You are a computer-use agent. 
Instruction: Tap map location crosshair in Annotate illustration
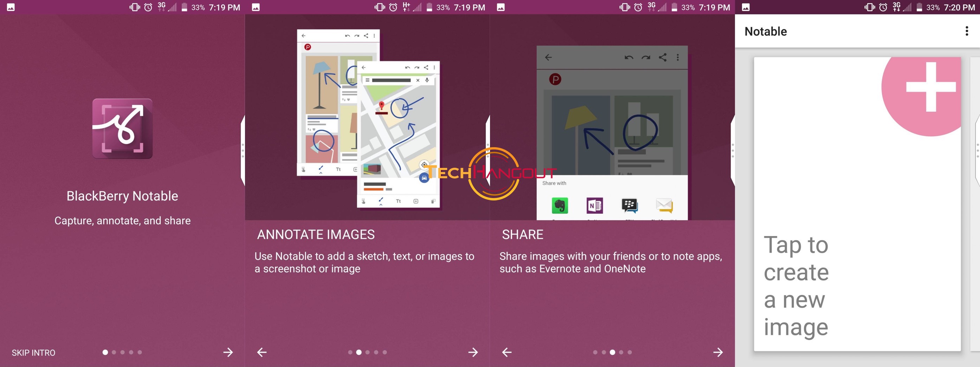click(424, 165)
